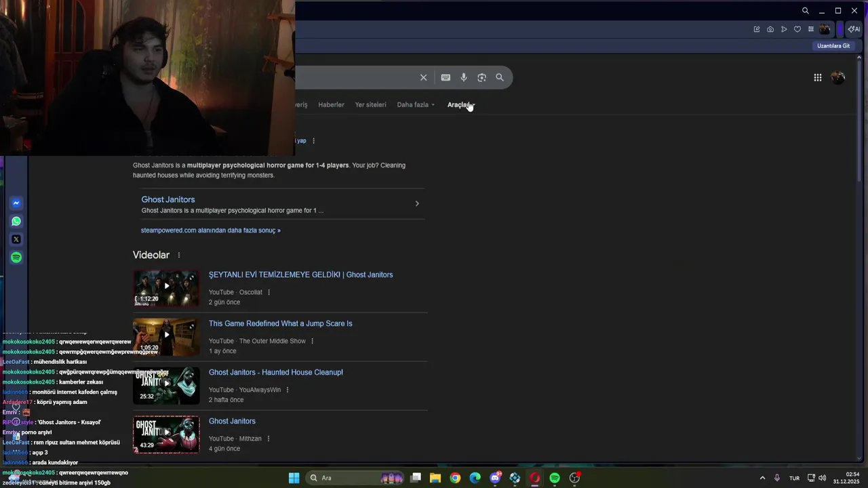The image size is (868, 488).
Task: Play the 25:32 YouAlwaysWin video thumbnail
Action: click(166, 386)
